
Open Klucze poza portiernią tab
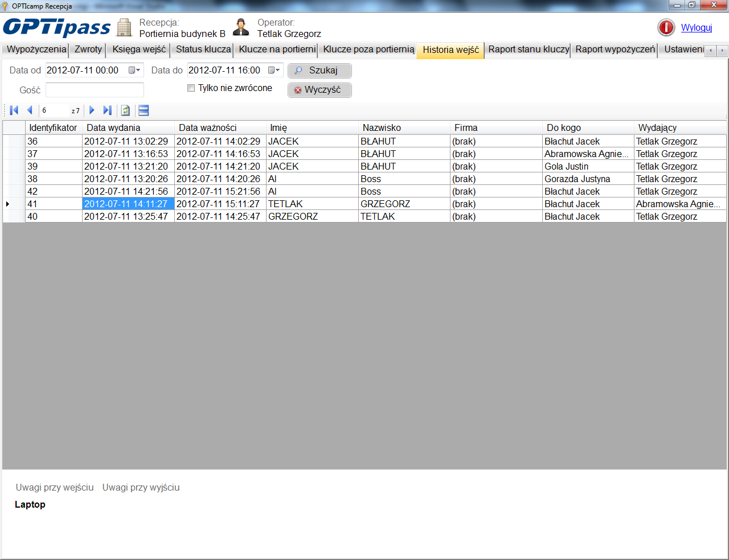click(368, 50)
